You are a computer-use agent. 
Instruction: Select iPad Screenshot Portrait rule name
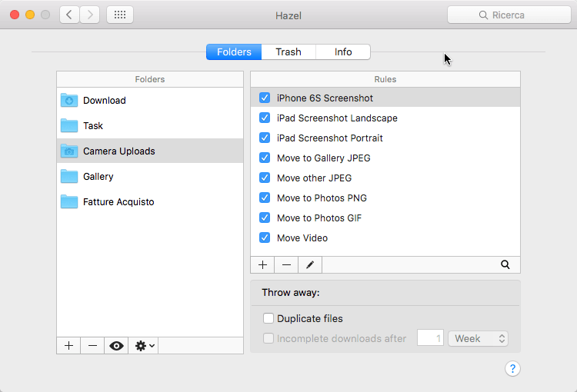click(330, 138)
